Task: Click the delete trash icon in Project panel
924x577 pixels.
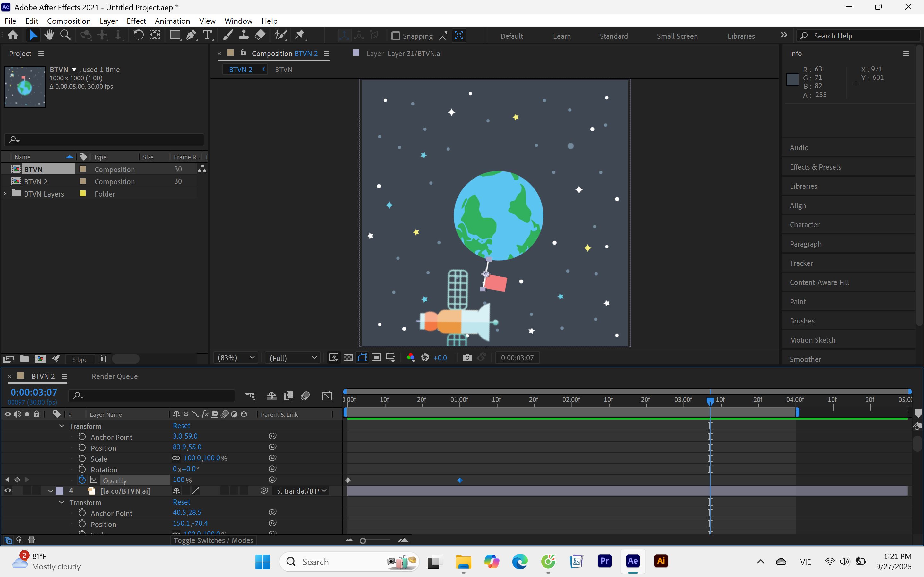Action: pyautogui.click(x=102, y=359)
